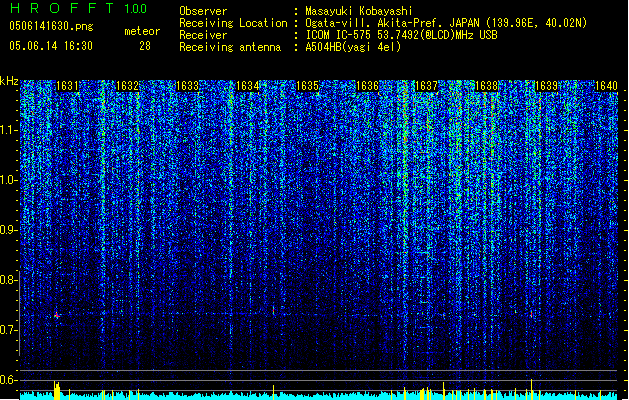Screen dimensions: 629x400
Task: Click the 1631 time marker
Action: pyautogui.click(x=67, y=86)
